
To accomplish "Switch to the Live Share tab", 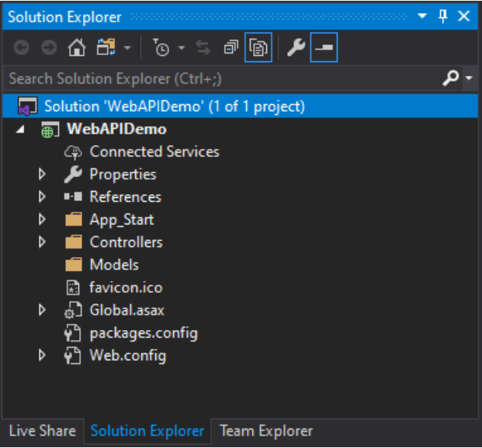I will point(42,430).
